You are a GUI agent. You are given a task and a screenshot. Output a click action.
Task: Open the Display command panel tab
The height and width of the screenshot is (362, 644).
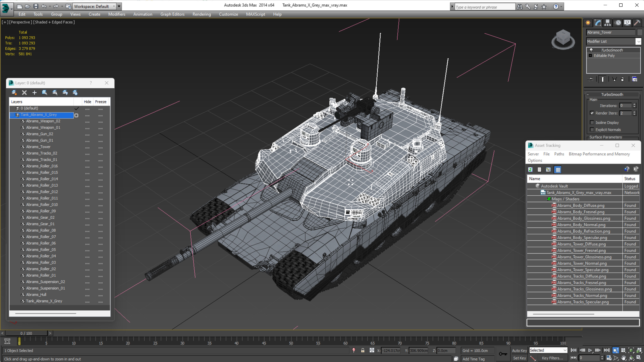point(627,23)
